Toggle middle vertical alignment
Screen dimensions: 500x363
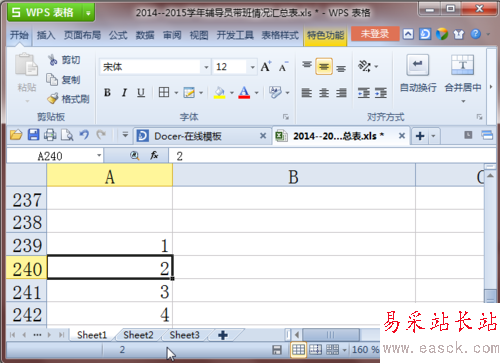point(324,66)
